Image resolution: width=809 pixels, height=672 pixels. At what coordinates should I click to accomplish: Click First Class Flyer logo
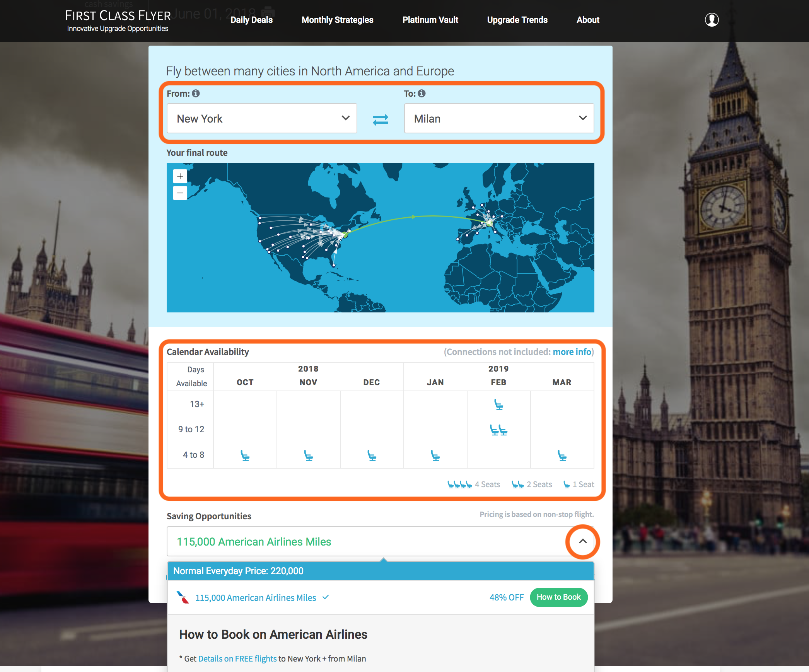[x=118, y=20]
